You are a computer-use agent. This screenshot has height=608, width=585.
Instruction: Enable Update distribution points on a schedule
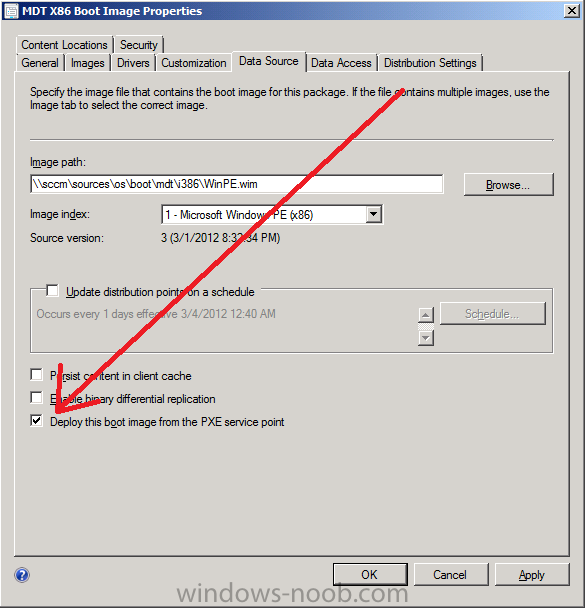(x=52, y=290)
